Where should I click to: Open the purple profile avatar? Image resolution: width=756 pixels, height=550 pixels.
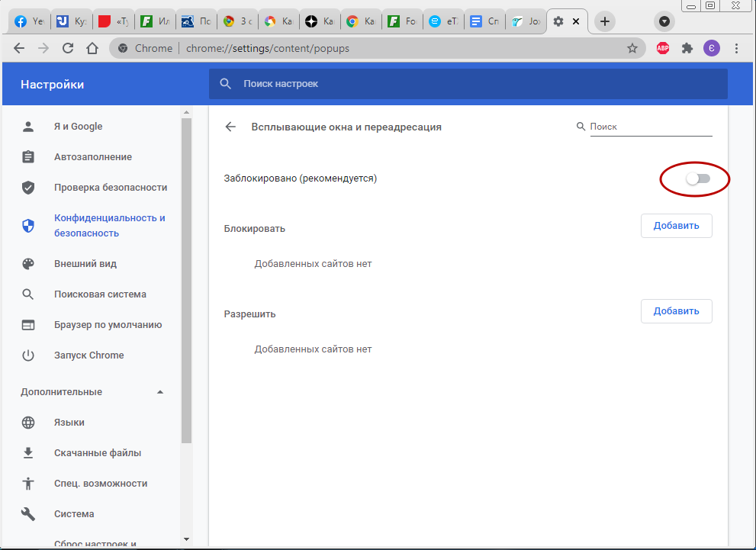712,48
